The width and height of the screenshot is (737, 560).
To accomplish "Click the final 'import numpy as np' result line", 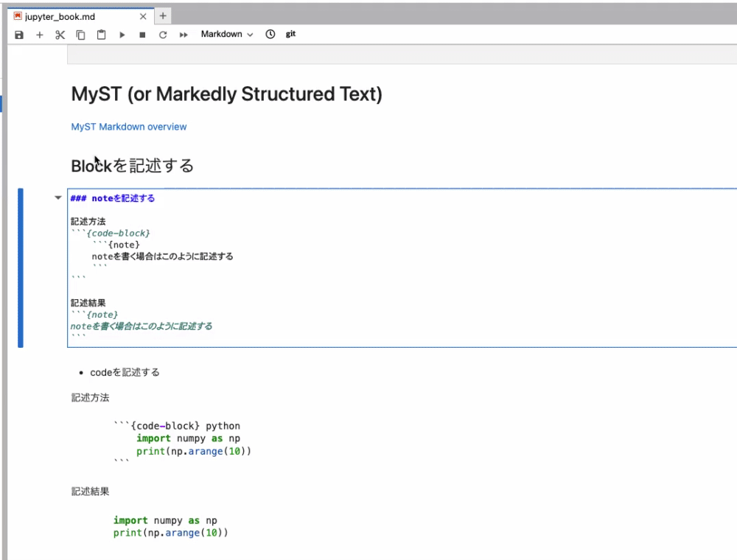I will [165, 520].
